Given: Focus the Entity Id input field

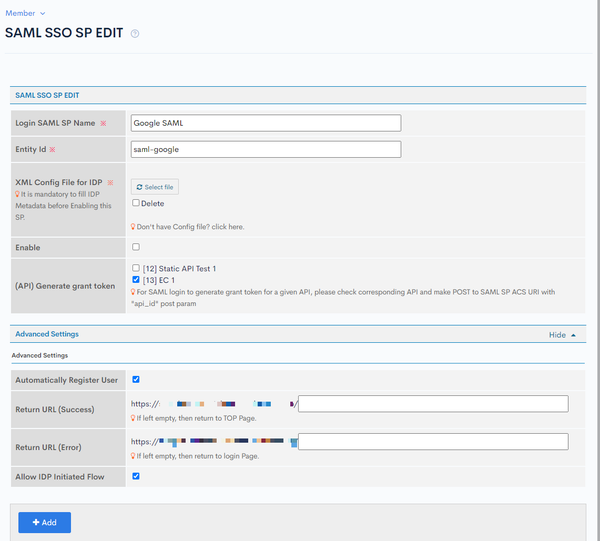Looking at the screenshot, I should 266,149.
